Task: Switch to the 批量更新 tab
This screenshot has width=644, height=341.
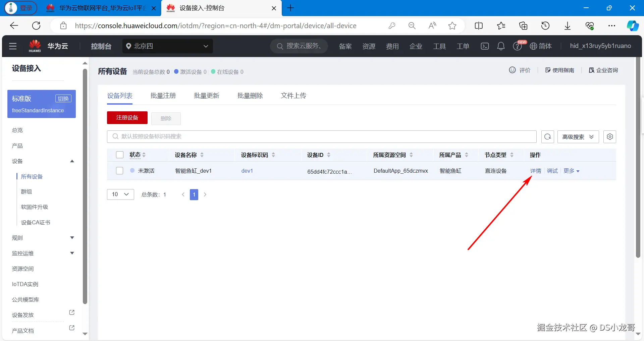Action: tap(207, 96)
